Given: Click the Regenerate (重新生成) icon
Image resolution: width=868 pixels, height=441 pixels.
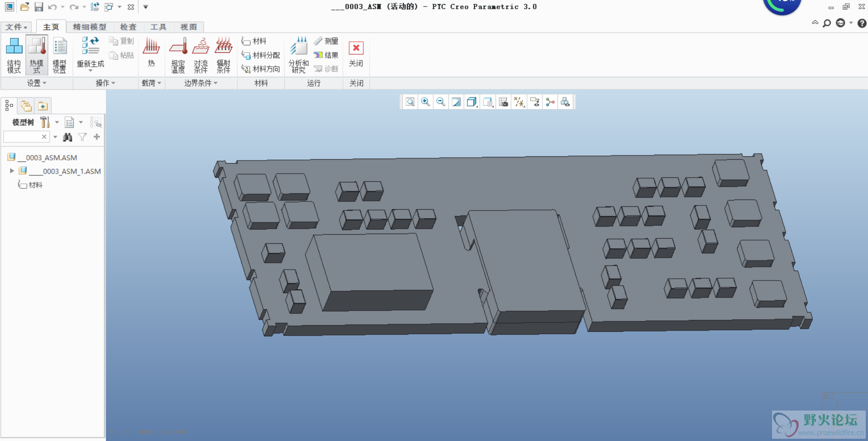Looking at the screenshot, I should pos(90,46).
